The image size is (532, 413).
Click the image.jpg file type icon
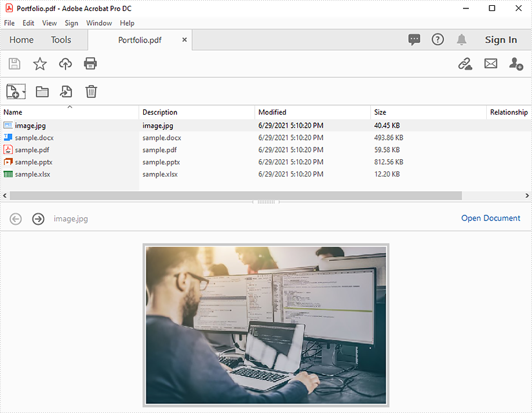[x=8, y=126]
